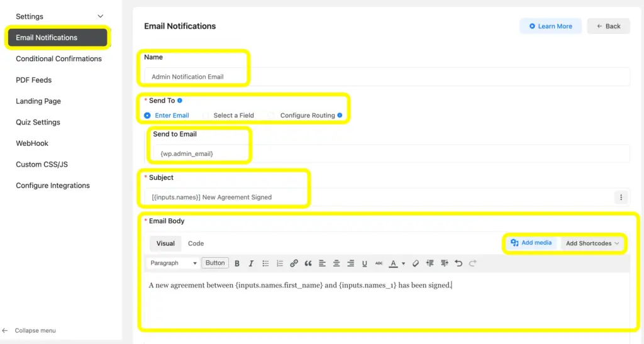Collapse the Settings menu chevron

pos(100,16)
